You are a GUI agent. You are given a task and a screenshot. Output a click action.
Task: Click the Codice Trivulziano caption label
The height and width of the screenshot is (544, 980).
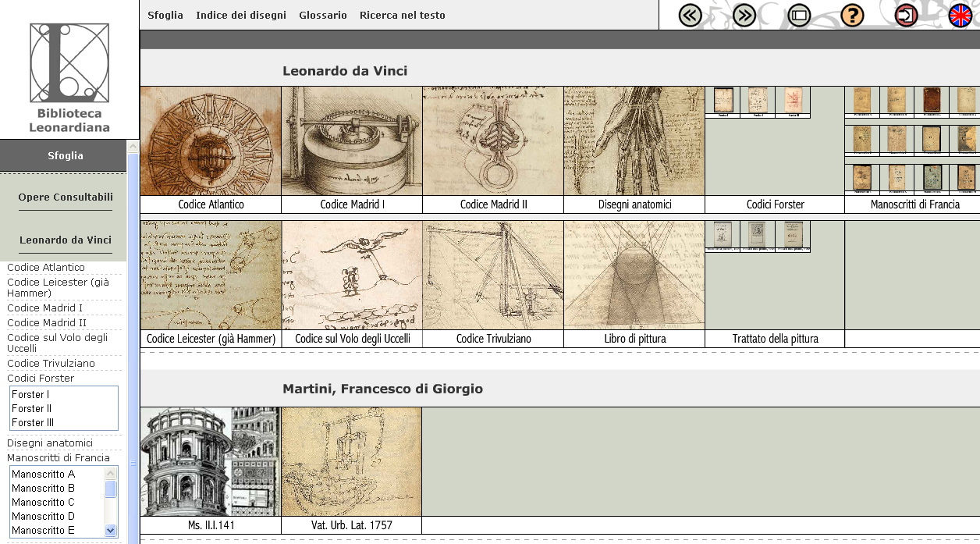click(493, 339)
